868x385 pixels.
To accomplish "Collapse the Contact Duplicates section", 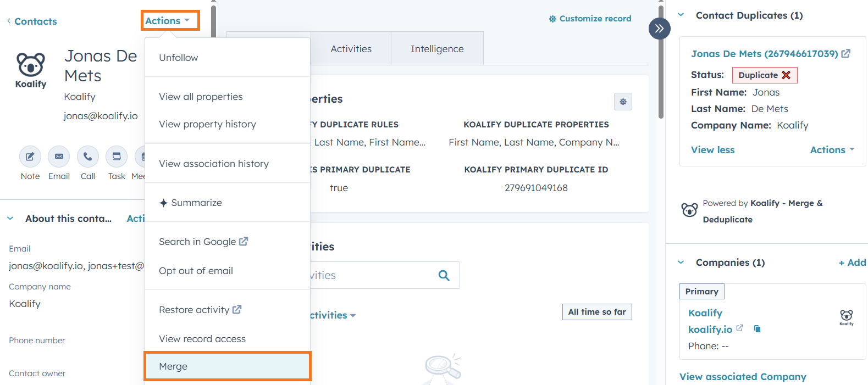I will [681, 15].
